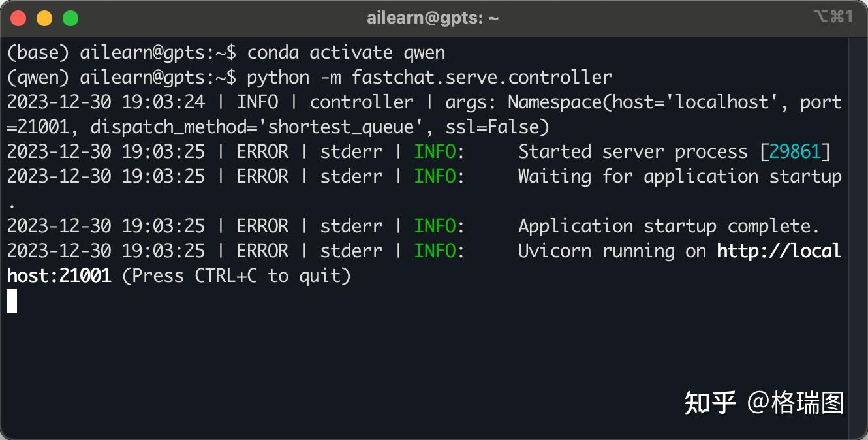The width and height of the screenshot is (868, 440).
Task: Click the (Press CTRL+C to quit) text
Action: coord(236,276)
